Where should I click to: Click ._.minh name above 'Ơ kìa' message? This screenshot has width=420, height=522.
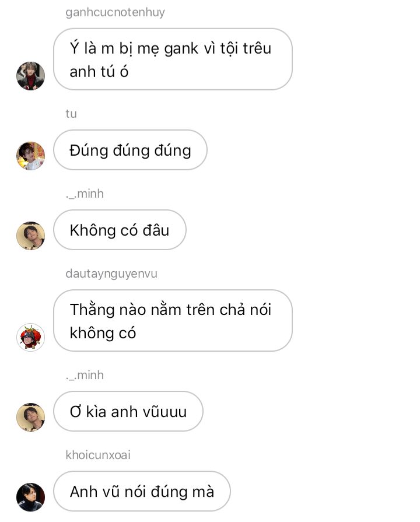[85, 375]
